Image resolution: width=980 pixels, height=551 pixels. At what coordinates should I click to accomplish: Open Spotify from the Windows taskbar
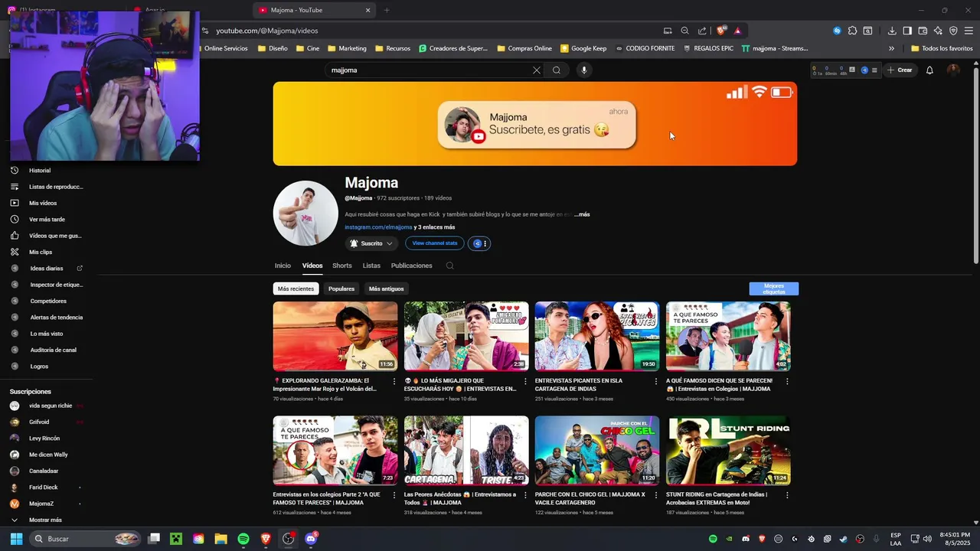point(243,539)
